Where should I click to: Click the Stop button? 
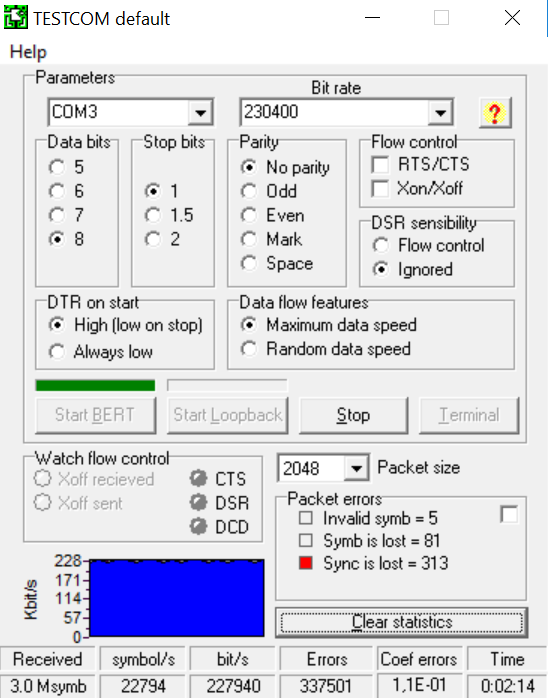point(353,415)
